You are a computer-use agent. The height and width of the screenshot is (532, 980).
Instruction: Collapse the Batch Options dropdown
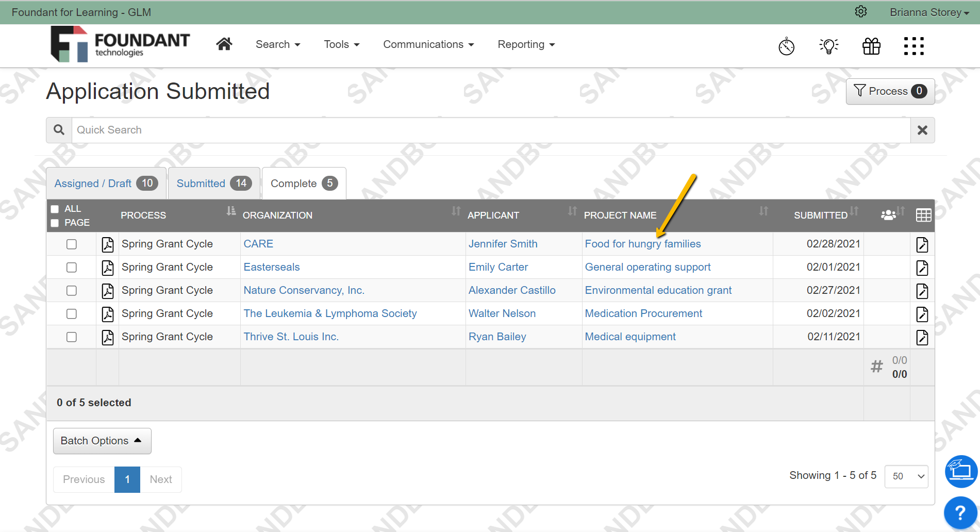(102, 441)
